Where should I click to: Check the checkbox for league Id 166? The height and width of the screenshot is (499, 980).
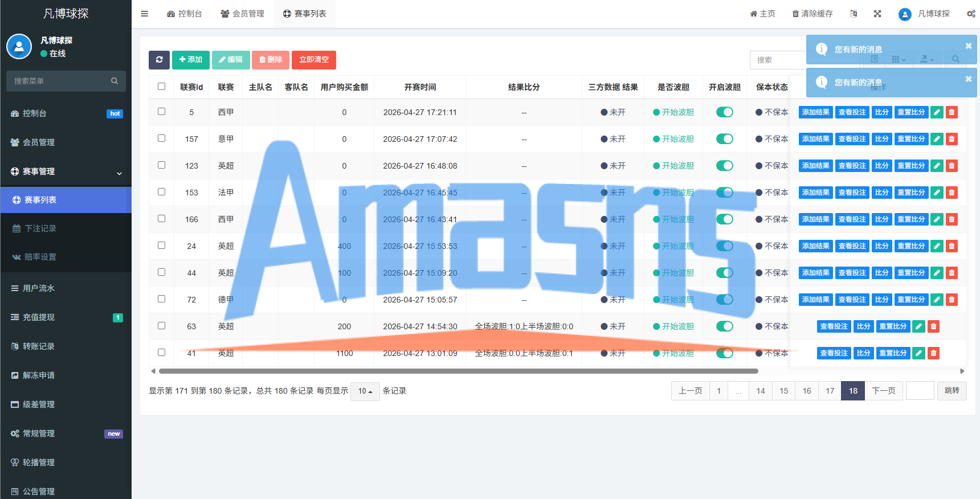pyautogui.click(x=161, y=219)
